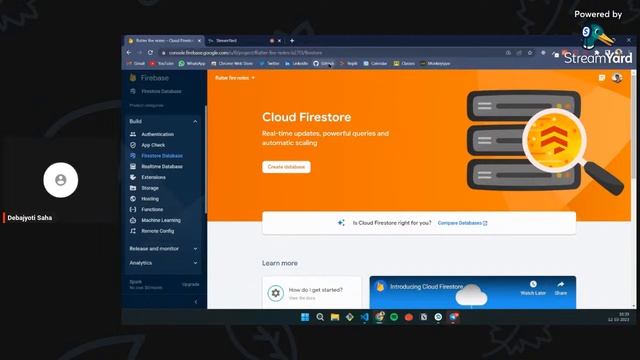Open the user account avatar
Image resolution: width=640 pixels, height=360 pixels.
tap(617, 78)
